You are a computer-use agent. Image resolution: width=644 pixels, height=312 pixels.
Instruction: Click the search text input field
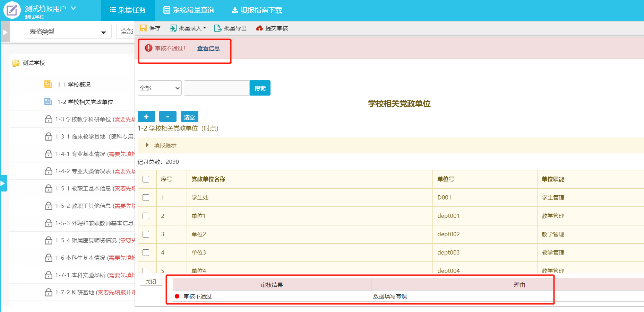(x=216, y=88)
